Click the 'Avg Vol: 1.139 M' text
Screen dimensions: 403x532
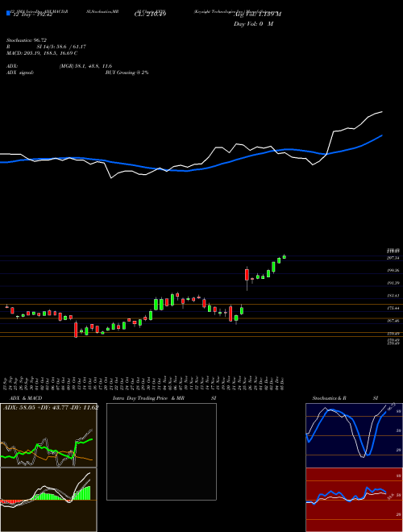[x=257, y=15]
